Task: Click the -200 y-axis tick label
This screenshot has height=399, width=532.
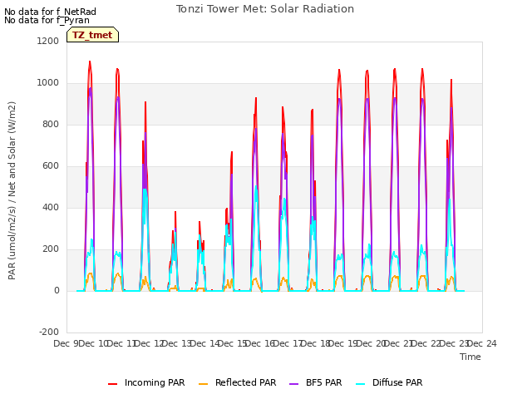Action: [49, 332]
